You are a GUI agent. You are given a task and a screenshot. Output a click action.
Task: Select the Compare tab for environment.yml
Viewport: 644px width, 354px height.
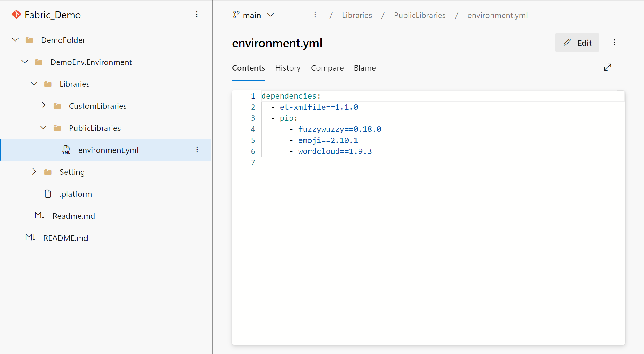pos(327,68)
